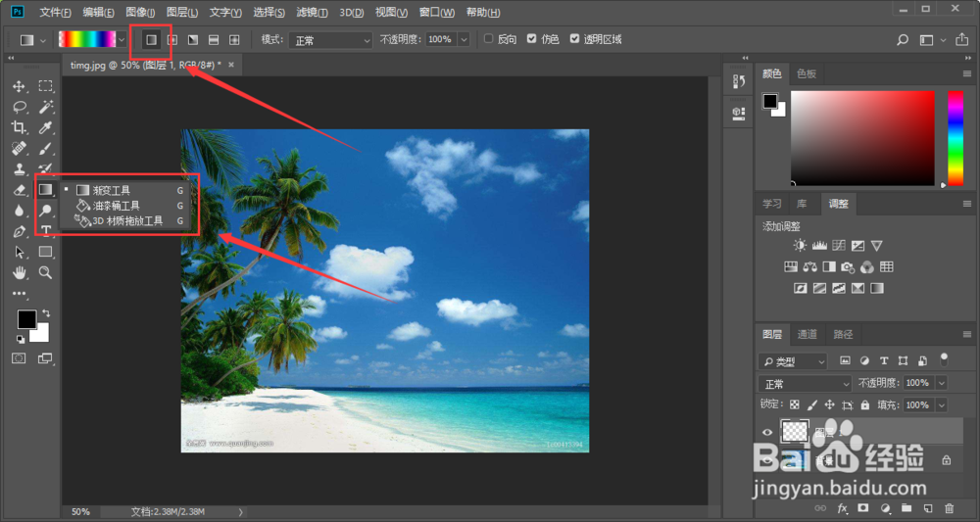
Task: Choose the diamond gradient style button
Action: pos(234,40)
